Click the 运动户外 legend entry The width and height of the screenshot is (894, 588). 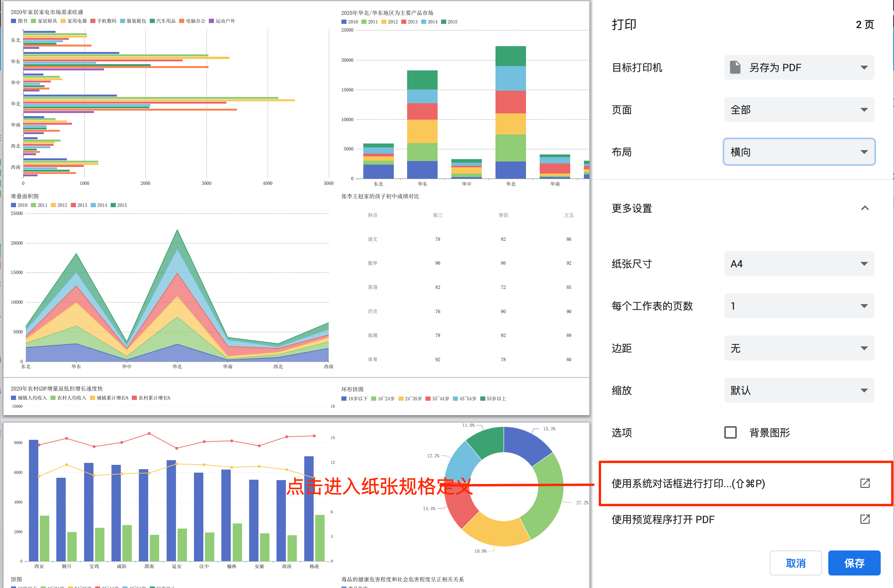222,21
